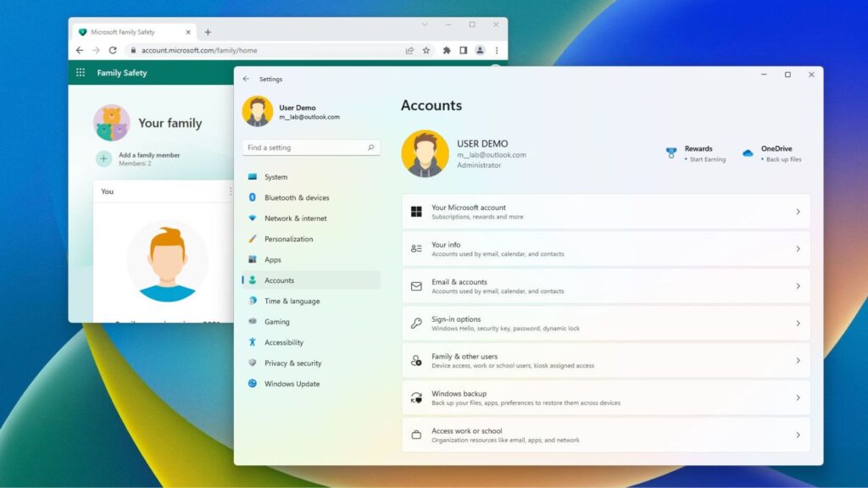Open a new tab in the browser
The image size is (868, 488).
[209, 32]
